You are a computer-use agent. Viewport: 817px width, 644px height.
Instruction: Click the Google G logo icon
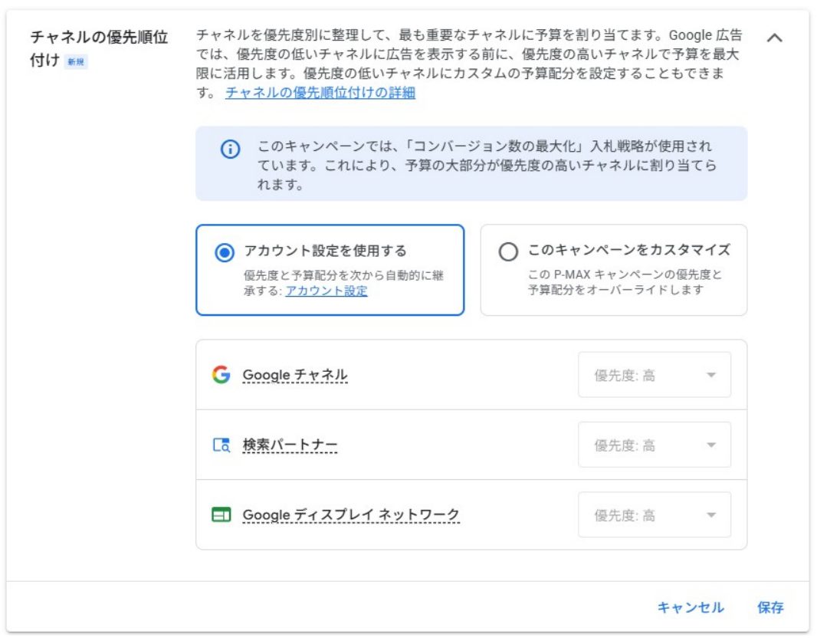pyautogui.click(x=221, y=375)
